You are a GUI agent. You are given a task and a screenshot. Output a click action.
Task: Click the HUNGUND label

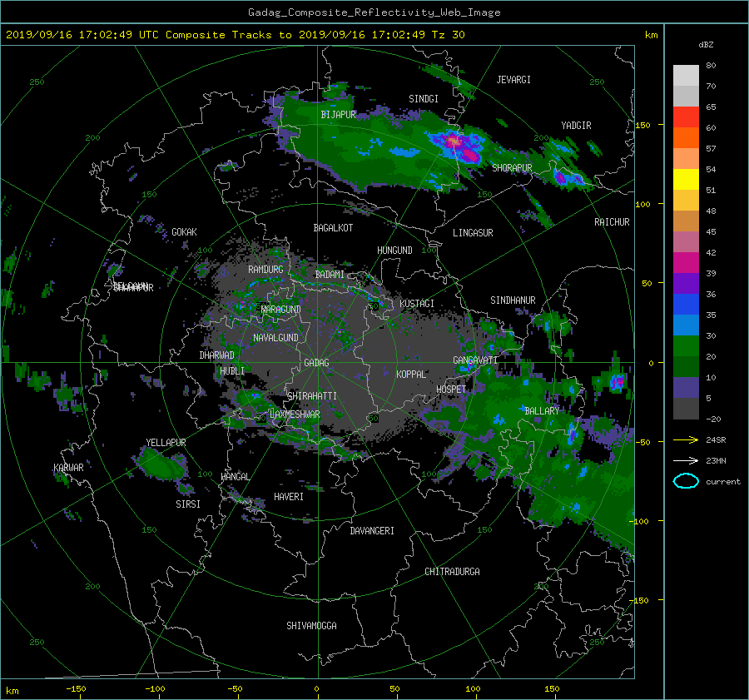click(394, 251)
